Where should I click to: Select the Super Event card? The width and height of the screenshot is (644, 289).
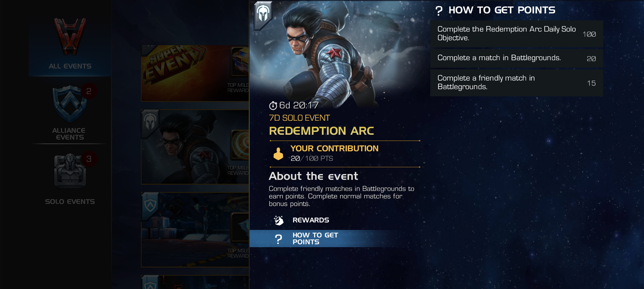pyautogui.click(x=195, y=73)
